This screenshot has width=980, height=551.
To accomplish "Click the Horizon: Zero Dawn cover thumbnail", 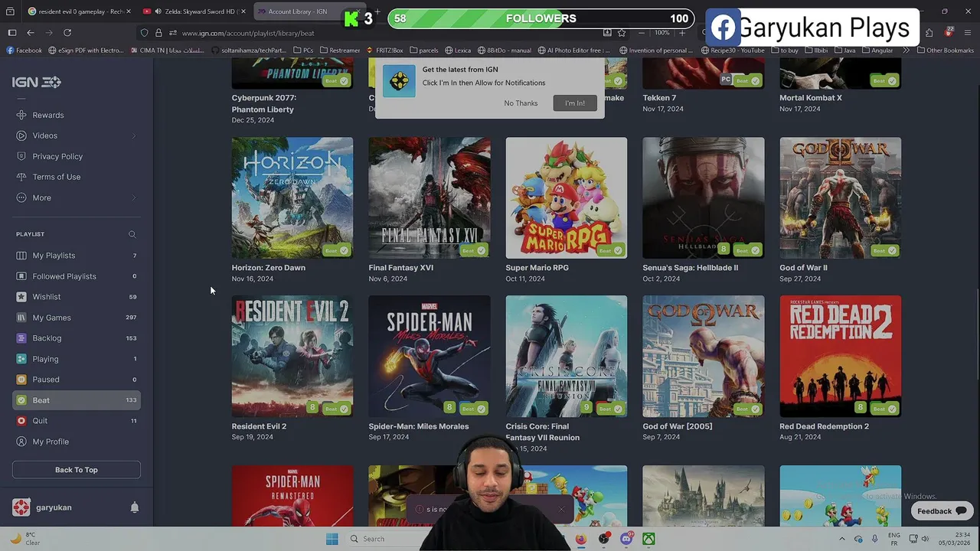I will tap(292, 198).
